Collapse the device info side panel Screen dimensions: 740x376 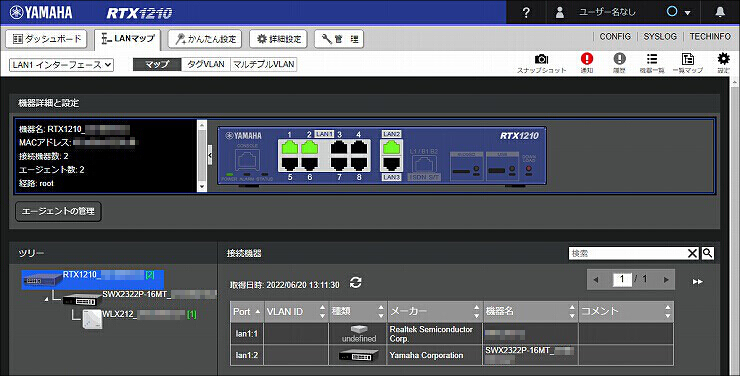(210, 155)
